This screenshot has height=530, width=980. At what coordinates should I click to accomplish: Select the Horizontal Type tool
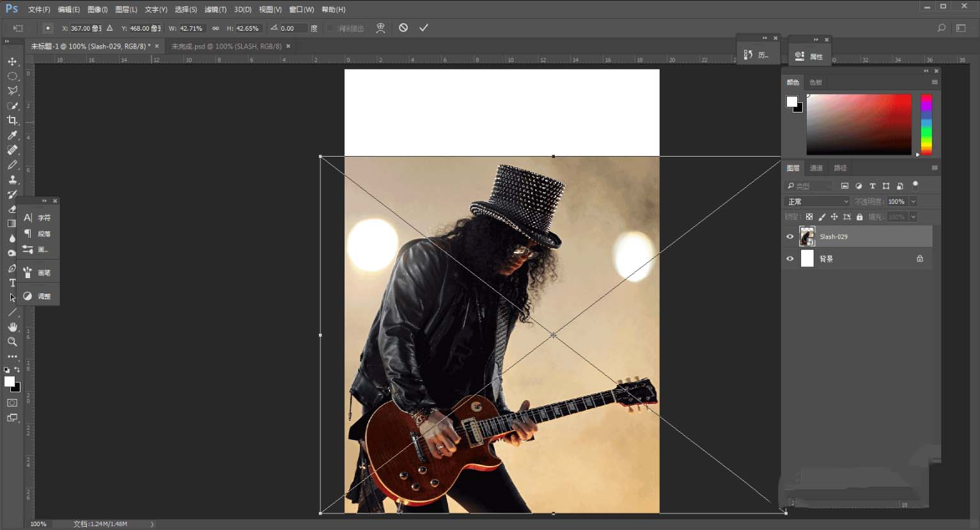click(12, 283)
